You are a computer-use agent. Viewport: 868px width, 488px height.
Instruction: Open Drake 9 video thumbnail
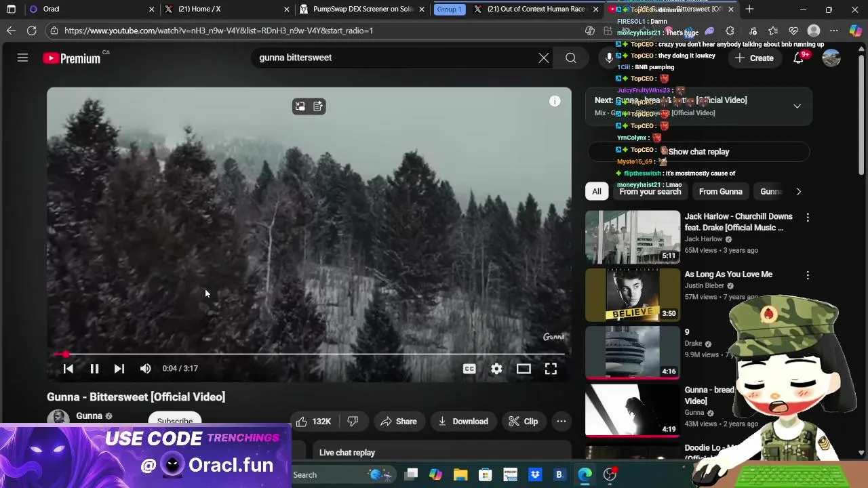point(633,352)
